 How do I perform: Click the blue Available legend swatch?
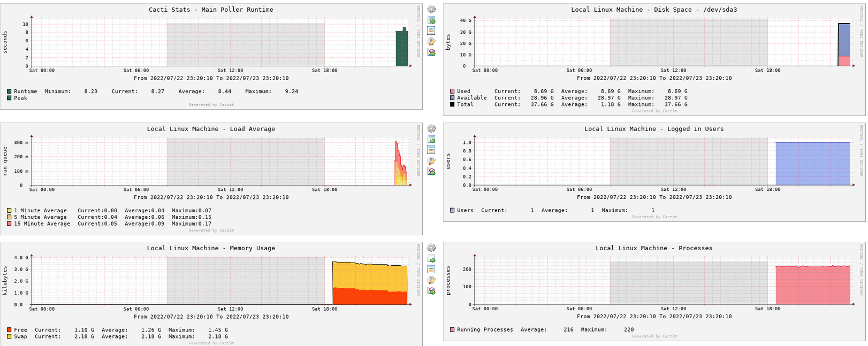click(452, 98)
